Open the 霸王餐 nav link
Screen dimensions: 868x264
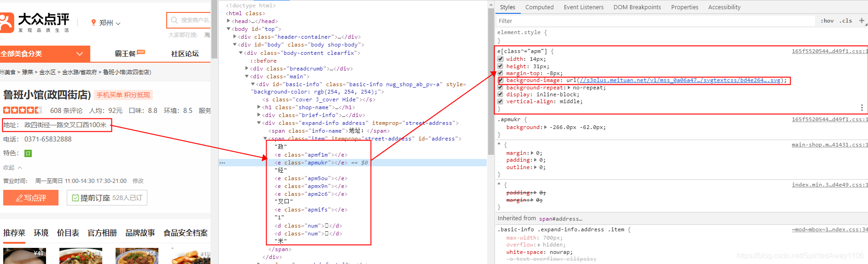[x=125, y=54]
